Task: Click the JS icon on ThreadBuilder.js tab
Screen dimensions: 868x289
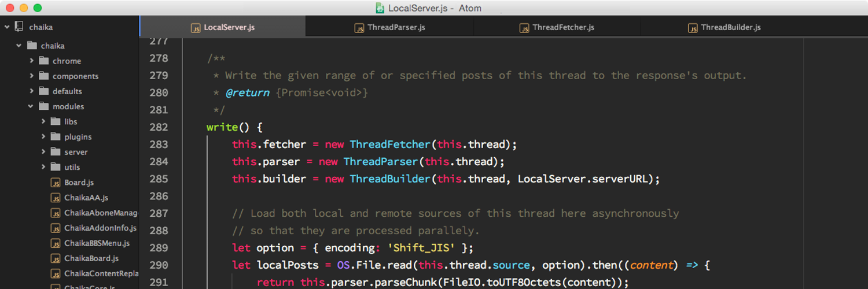Action: (x=693, y=28)
